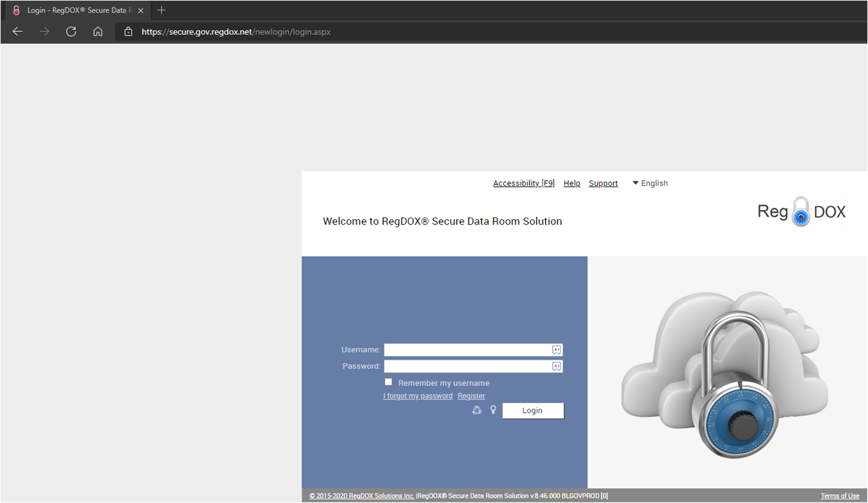Click the Welcome to RegDOX heading text
The width and height of the screenshot is (868, 503).
tap(443, 221)
